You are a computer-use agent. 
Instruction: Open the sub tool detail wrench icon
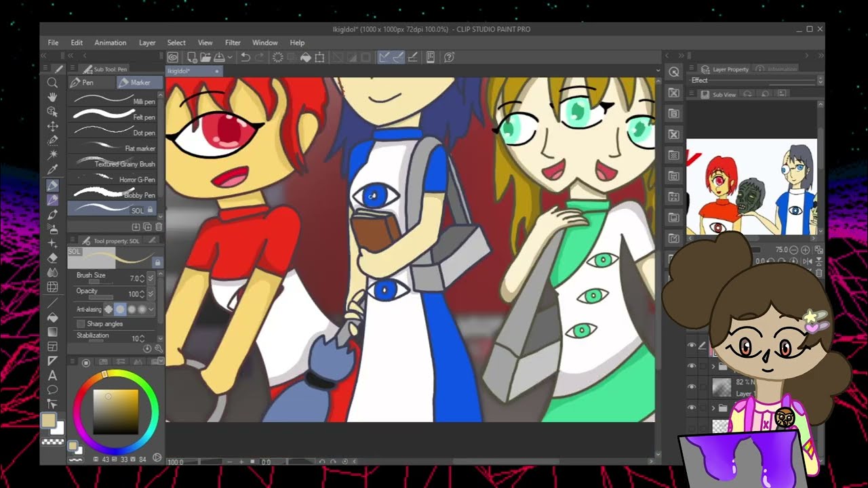click(159, 348)
